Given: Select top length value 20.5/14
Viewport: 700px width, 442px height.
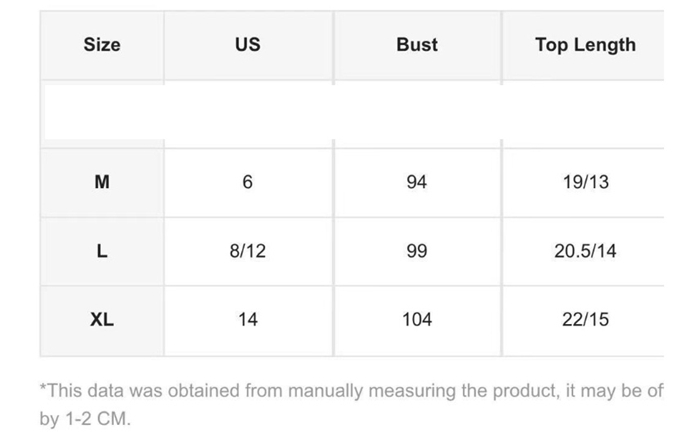Looking at the screenshot, I should click(586, 251).
